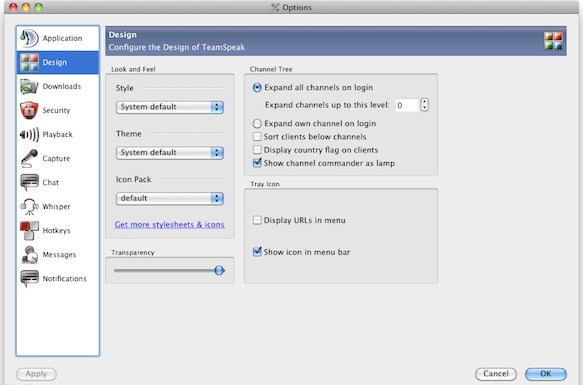Uncheck Show channel commander as lamp
This screenshot has width=583, height=385.
click(257, 163)
